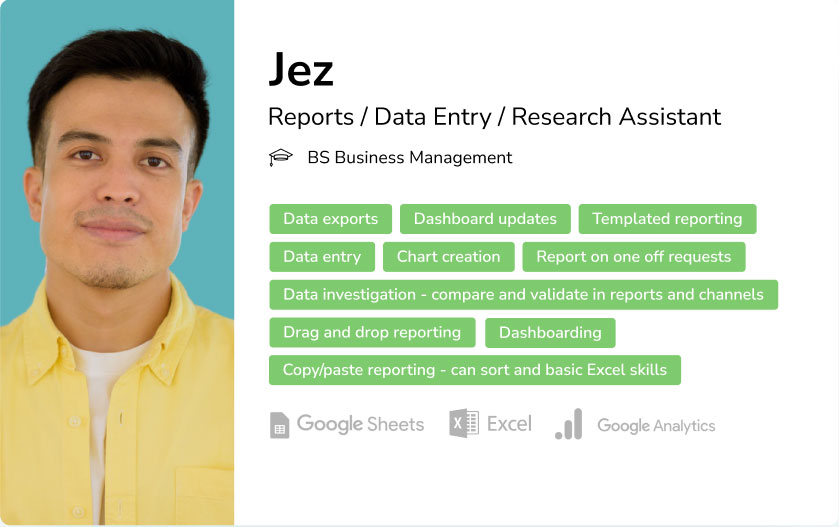The width and height of the screenshot is (839, 527).
Task: Click the Dashboarding tag
Action: (550, 333)
